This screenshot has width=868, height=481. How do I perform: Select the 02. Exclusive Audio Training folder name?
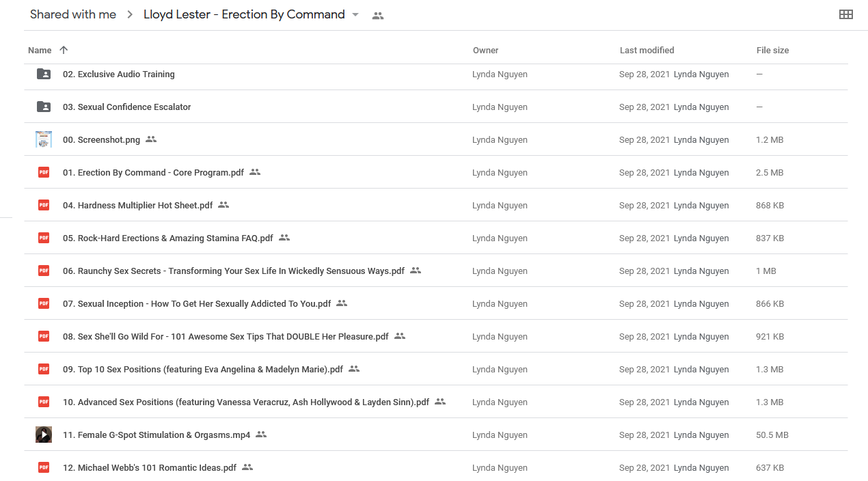(x=119, y=74)
